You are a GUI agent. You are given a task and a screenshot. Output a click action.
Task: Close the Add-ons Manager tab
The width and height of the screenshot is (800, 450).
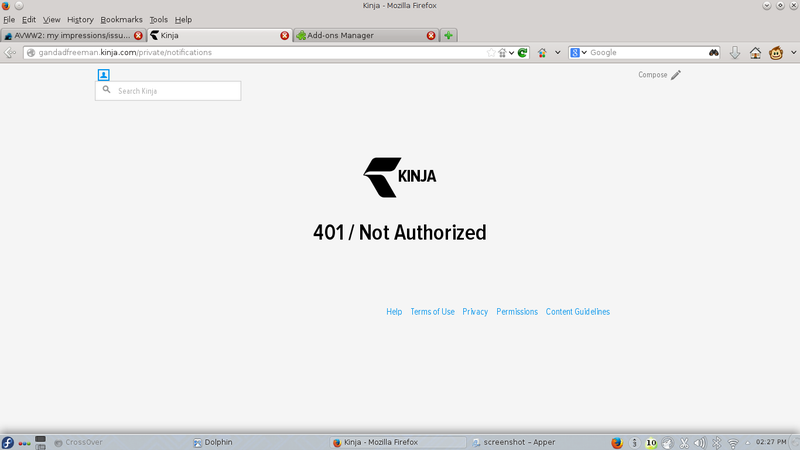[431, 35]
